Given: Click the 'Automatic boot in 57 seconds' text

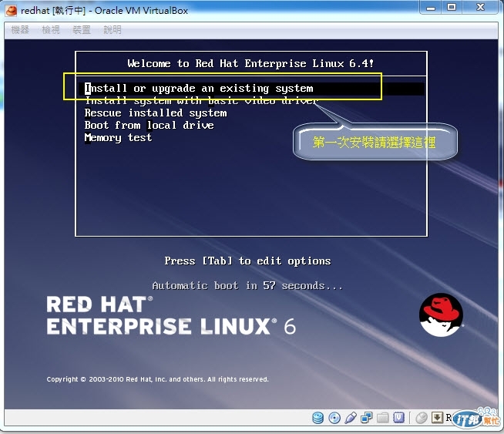Looking at the screenshot, I should 247,285.
